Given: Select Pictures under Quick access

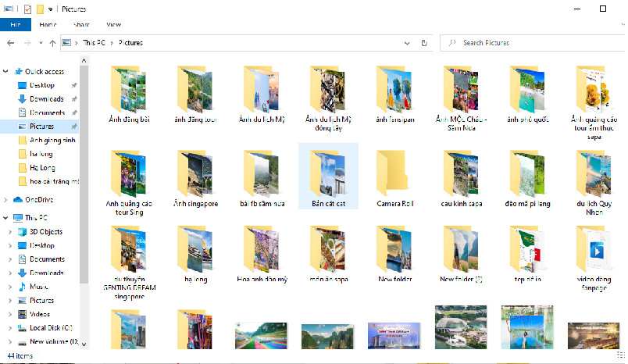Looking at the screenshot, I should (x=41, y=126).
